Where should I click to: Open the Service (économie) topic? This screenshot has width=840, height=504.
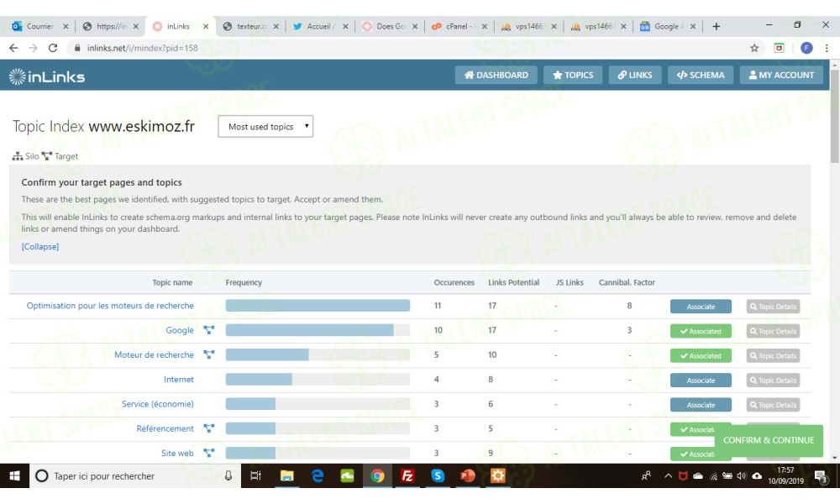click(x=158, y=404)
